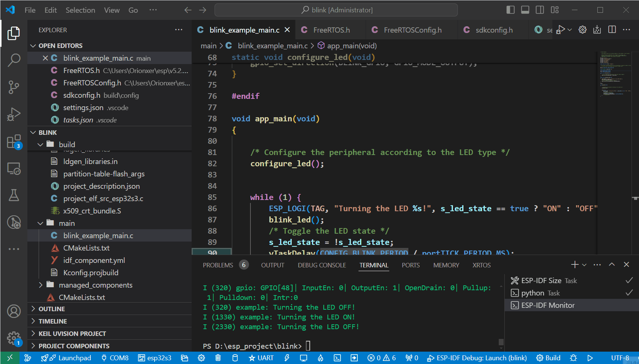Open SDK Configuration editor gear in status bar

point(201,358)
